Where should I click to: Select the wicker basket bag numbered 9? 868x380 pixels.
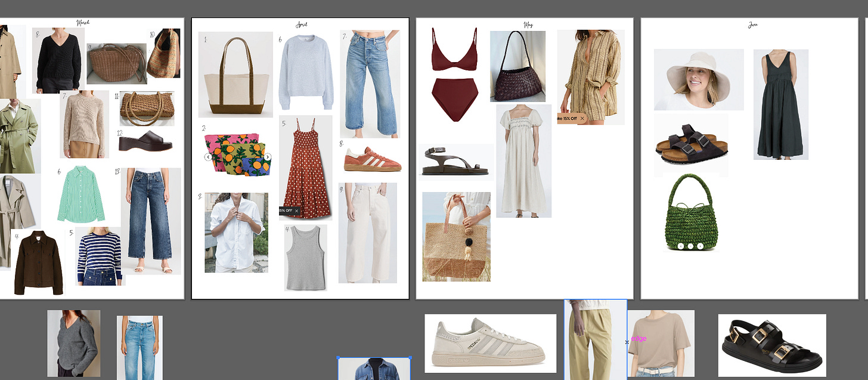click(117, 64)
